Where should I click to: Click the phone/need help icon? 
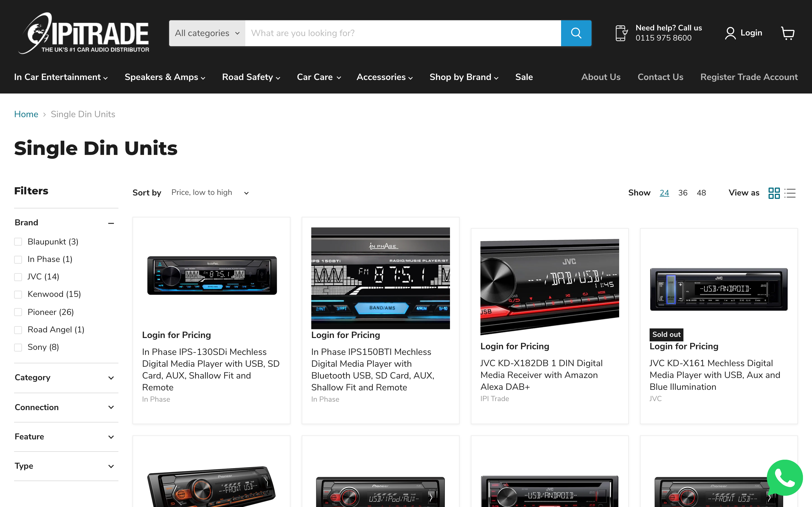(x=622, y=33)
